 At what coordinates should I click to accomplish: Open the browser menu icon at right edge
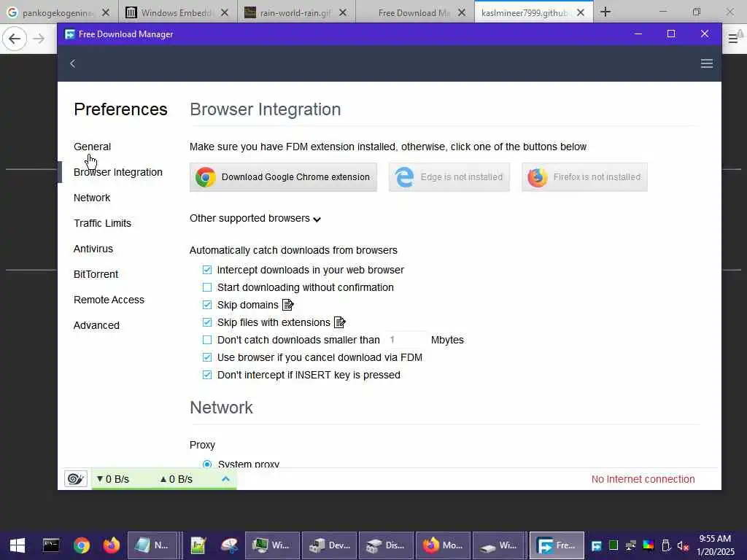[x=734, y=38]
